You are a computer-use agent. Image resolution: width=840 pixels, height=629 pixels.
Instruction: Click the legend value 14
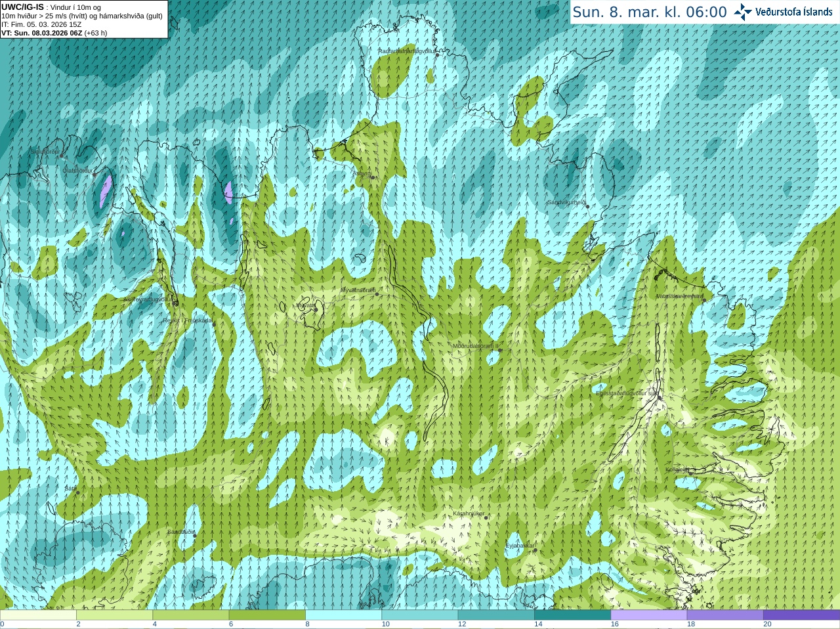pyautogui.click(x=538, y=624)
